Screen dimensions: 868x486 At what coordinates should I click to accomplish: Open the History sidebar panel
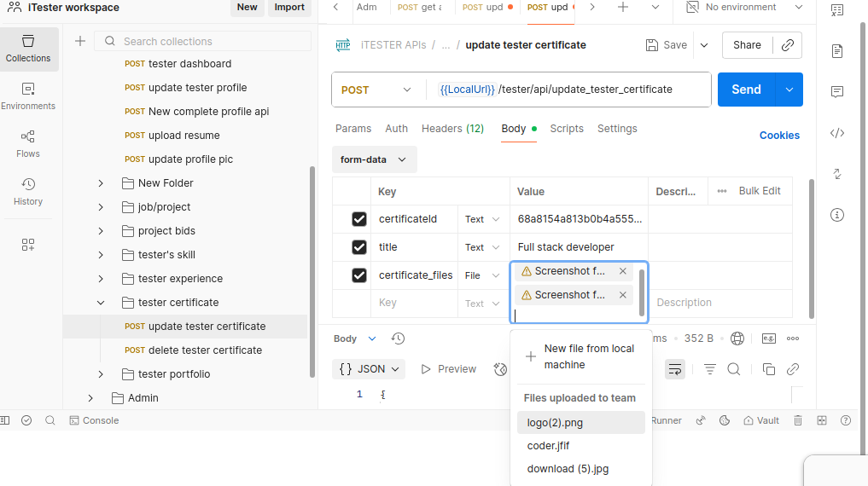[x=28, y=192]
